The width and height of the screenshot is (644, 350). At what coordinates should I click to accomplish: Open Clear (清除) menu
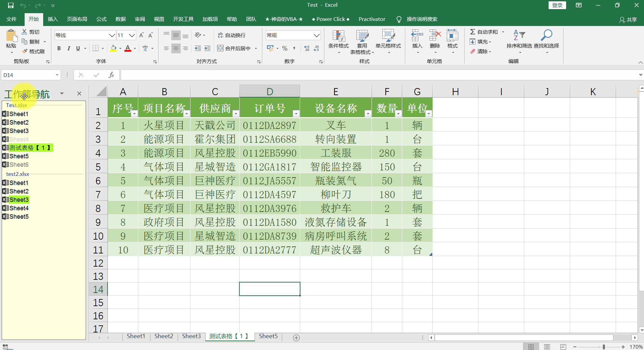[480, 51]
